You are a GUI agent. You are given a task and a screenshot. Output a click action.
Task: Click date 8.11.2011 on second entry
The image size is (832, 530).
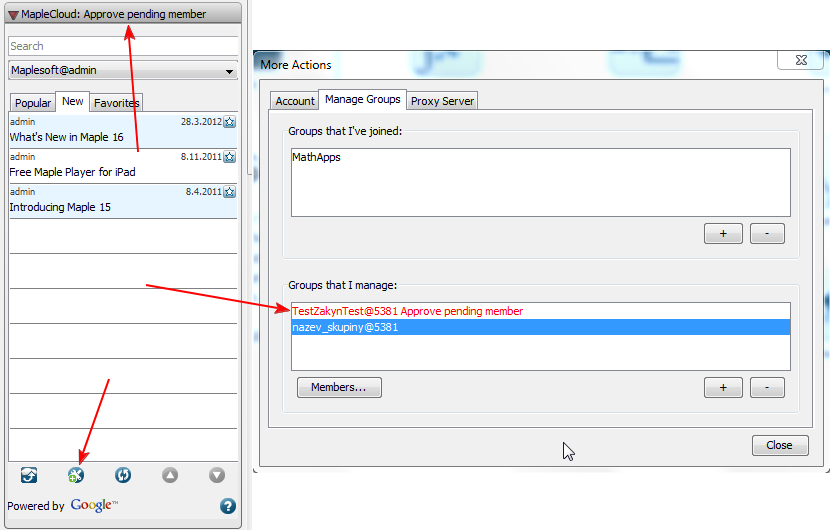(201, 157)
